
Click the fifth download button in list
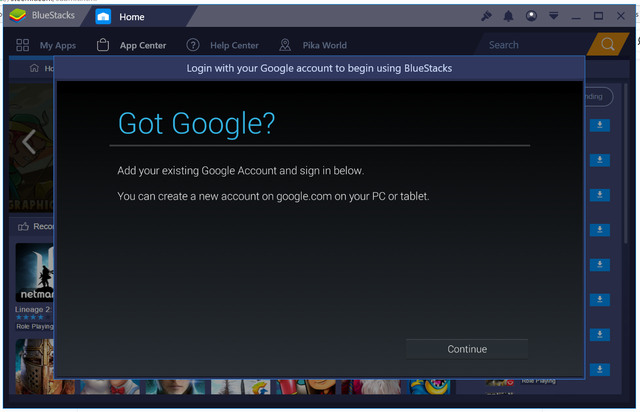600,265
